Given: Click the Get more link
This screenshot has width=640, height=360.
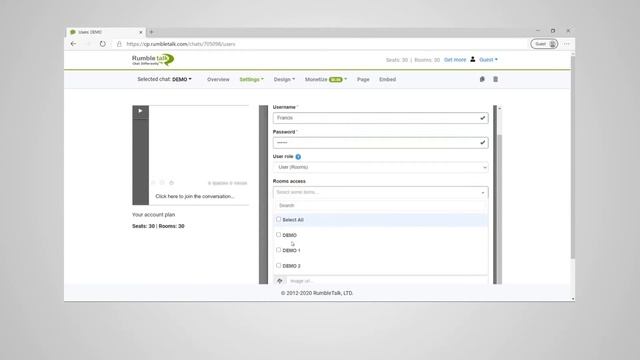Looking at the screenshot, I should [455, 60].
